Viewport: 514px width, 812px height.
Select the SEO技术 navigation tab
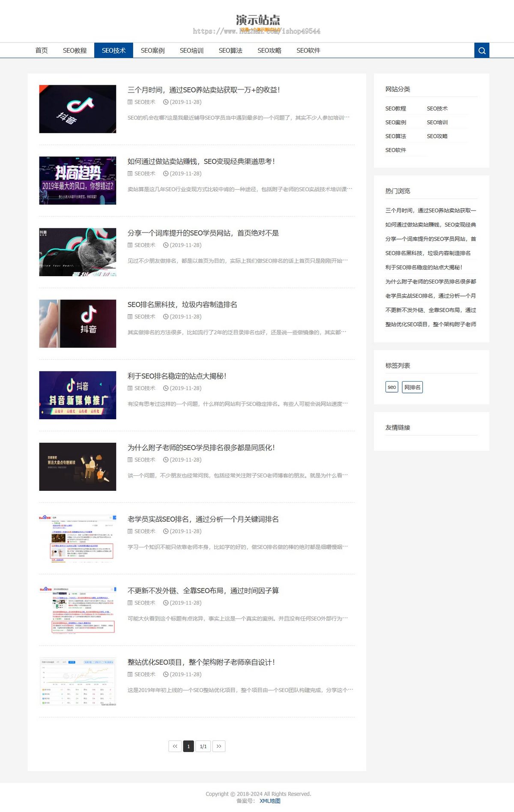tap(114, 51)
